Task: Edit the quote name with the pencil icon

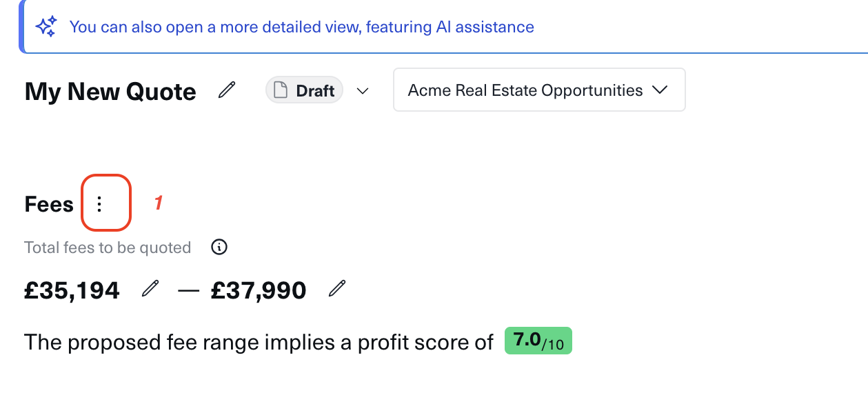Action: point(227,90)
